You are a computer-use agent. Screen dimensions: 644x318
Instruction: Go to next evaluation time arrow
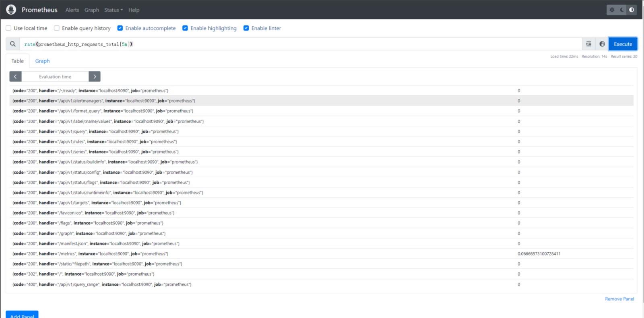point(95,77)
